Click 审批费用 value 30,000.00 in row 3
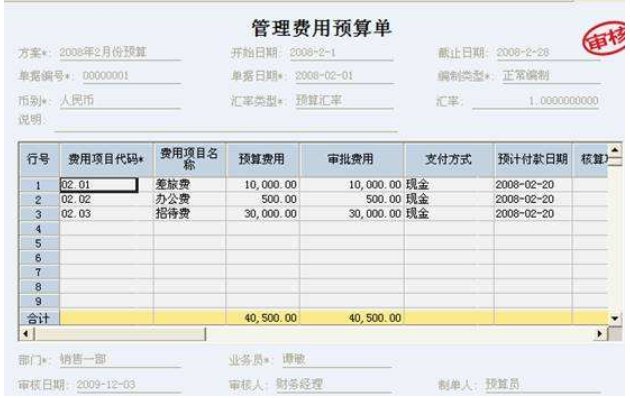 (352, 214)
